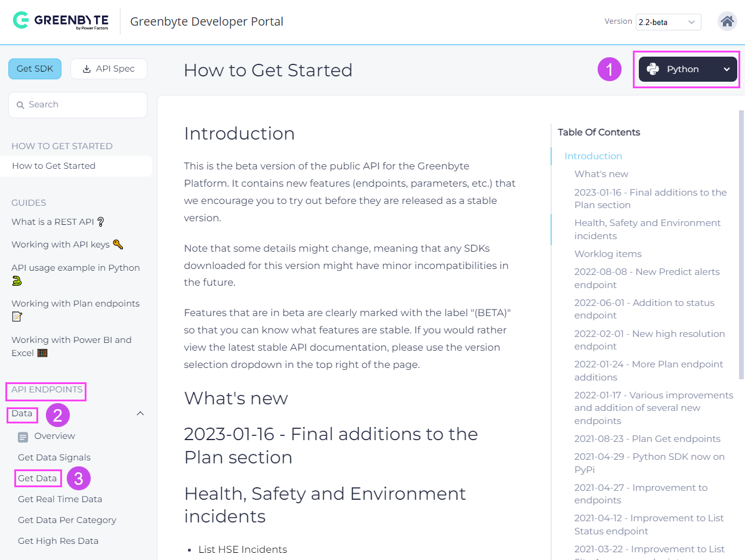Toggle the highlighted Get Data sidebar entry
745x560 pixels.
click(x=38, y=478)
